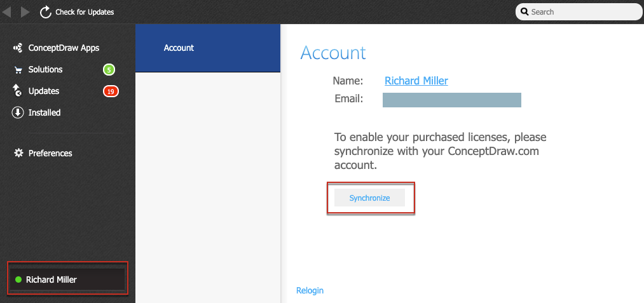Click the green 5 badge on Solutions

pyautogui.click(x=109, y=70)
